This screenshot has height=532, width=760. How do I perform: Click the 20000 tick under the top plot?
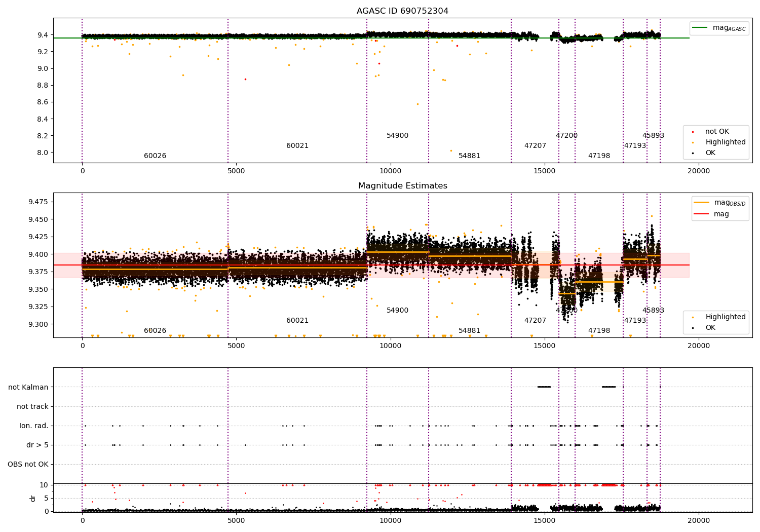click(x=699, y=171)
